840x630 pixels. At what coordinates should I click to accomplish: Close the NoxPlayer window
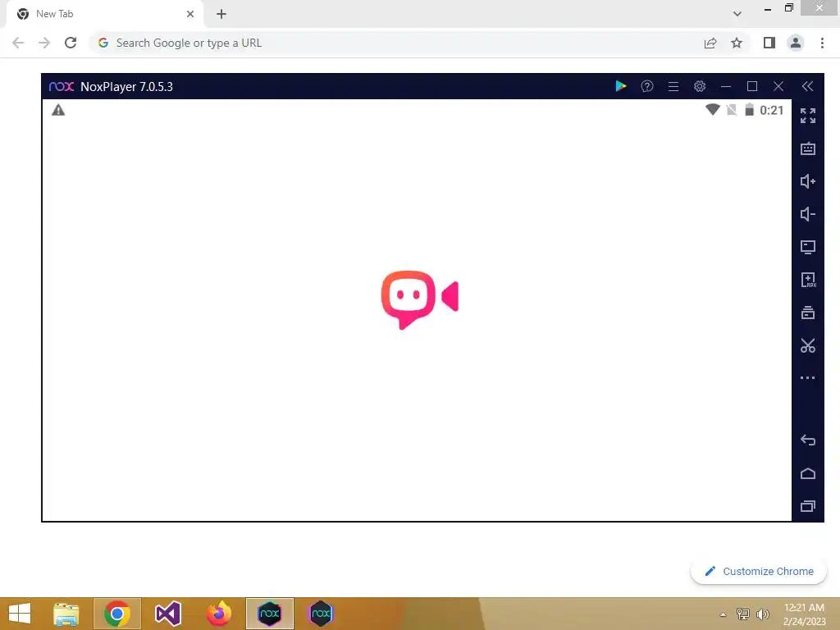coord(778,86)
